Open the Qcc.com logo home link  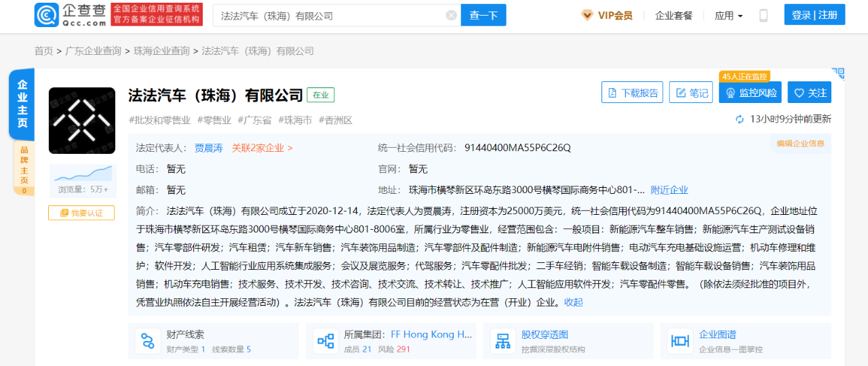[71, 14]
